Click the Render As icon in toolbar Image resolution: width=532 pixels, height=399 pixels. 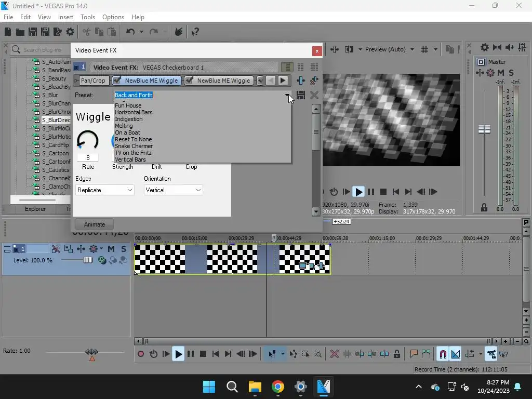pos(58,32)
